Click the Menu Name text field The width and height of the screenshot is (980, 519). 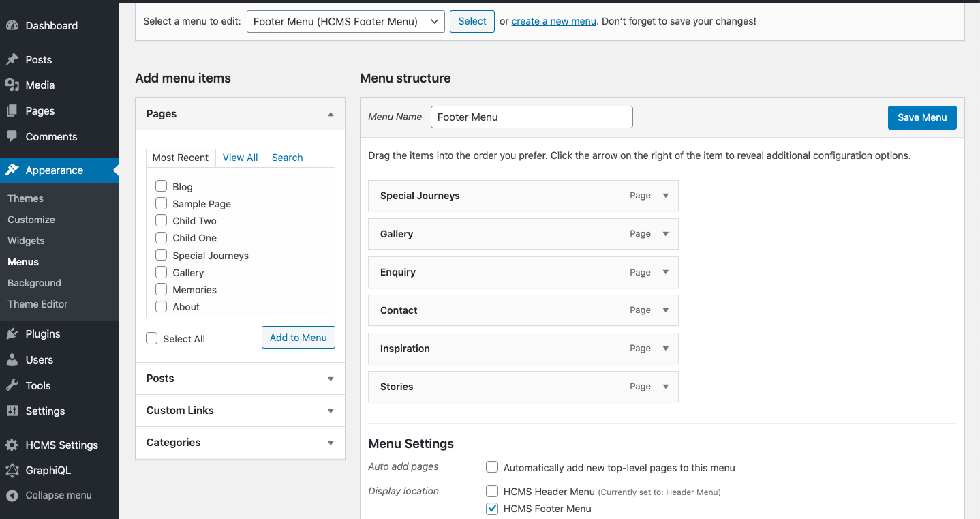(532, 117)
